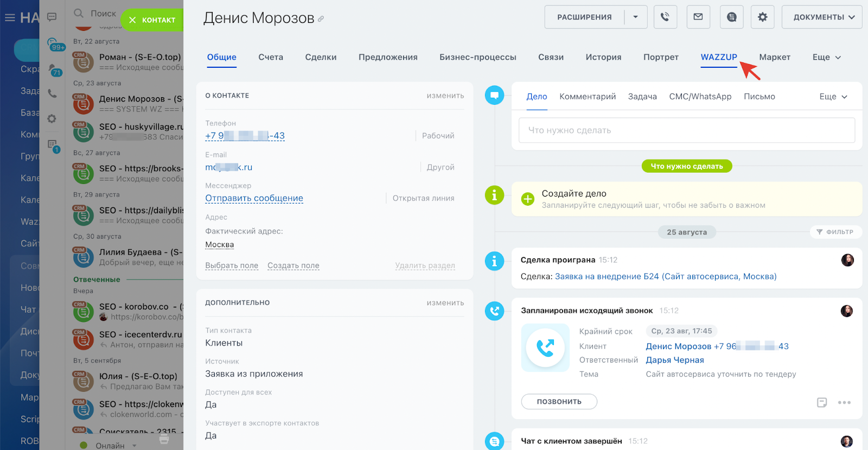Click the phone call icon in header
This screenshot has height=450, width=868.
pyautogui.click(x=665, y=17)
